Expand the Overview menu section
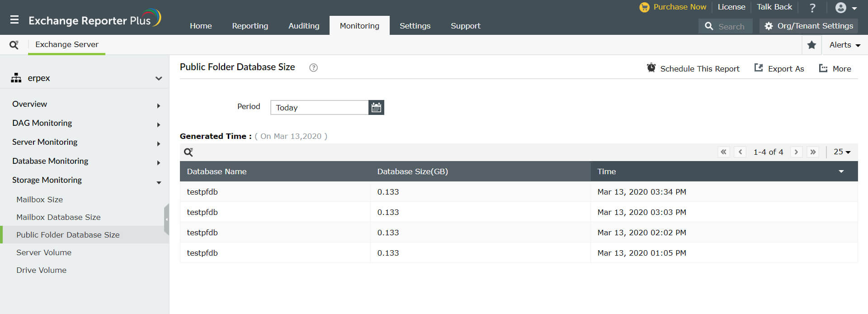 point(159,106)
